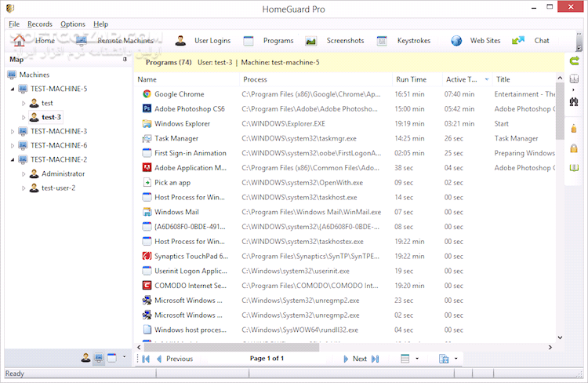The image size is (588, 383).
Task: Collapse the TEST-MACHINE-5 node
Action: click(x=13, y=89)
